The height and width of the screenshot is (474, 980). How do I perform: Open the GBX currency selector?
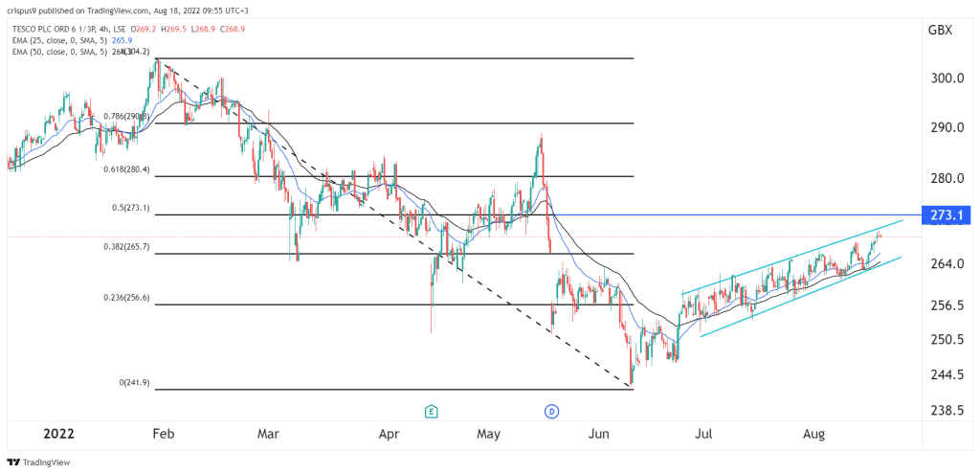coord(942,31)
